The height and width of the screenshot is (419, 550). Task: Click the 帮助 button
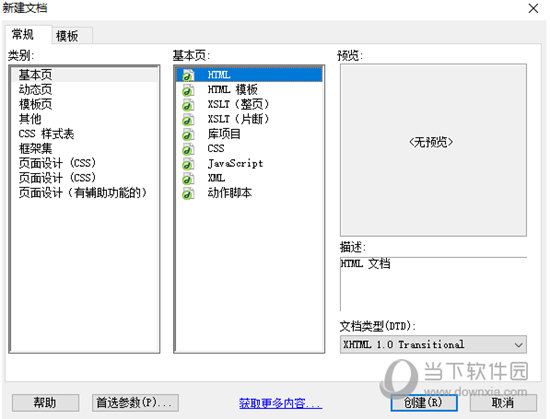click(x=45, y=403)
